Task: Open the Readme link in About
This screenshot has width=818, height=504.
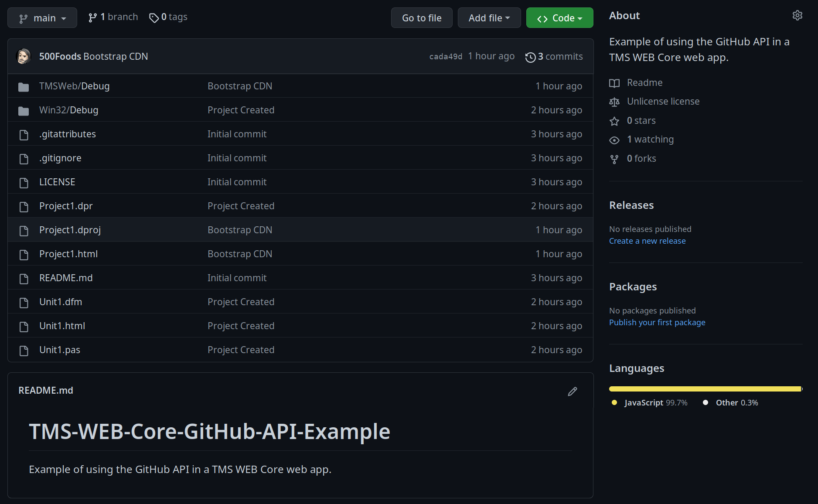Action: tap(644, 82)
